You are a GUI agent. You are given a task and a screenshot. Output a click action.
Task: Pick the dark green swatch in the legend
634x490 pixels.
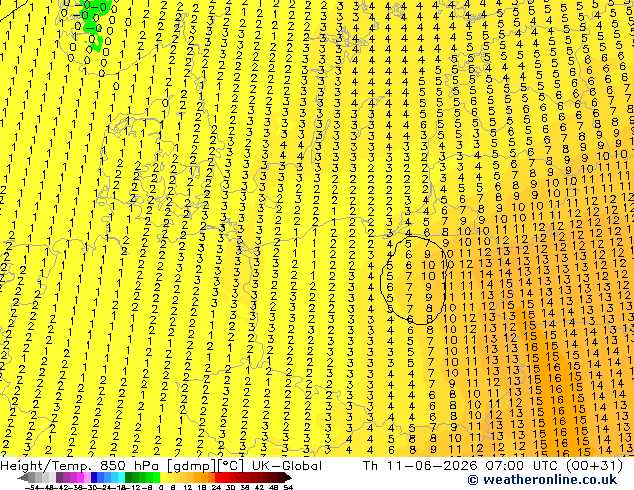(128, 478)
